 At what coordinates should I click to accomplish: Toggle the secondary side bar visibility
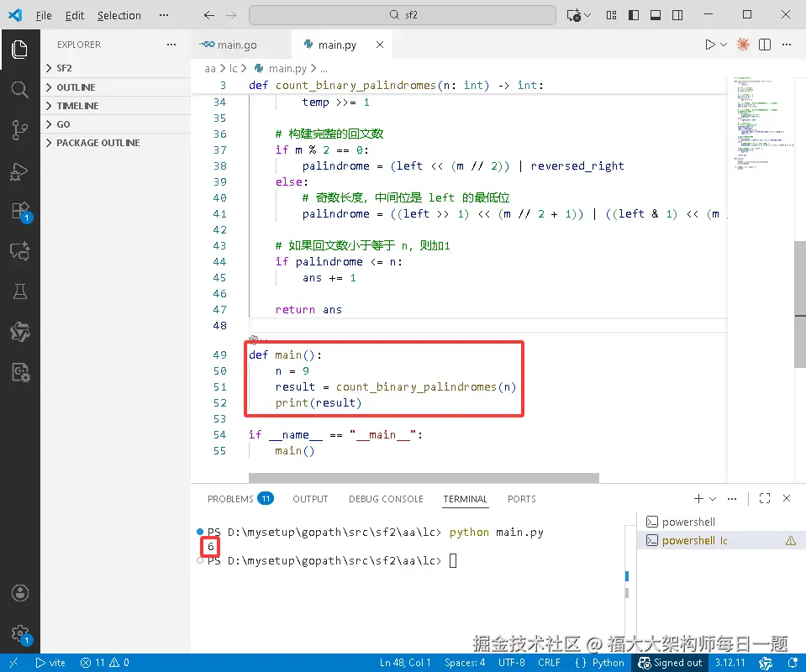pyautogui.click(x=677, y=15)
